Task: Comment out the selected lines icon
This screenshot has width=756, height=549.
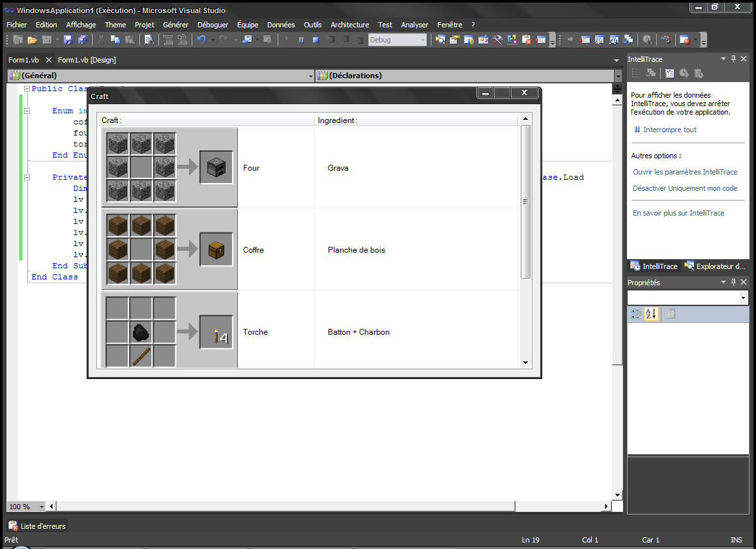Action: [x=167, y=40]
